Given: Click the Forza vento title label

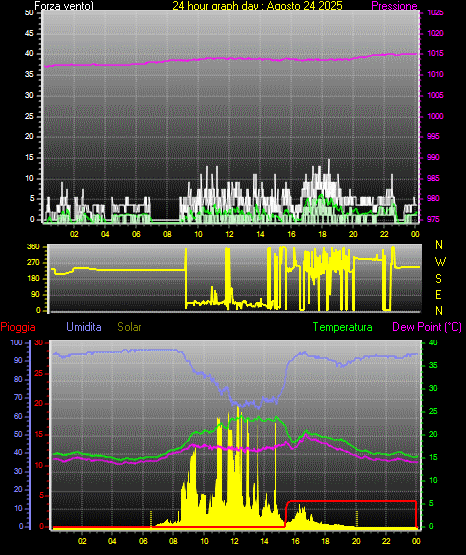Looking at the screenshot, I should pyautogui.click(x=64, y=6).
